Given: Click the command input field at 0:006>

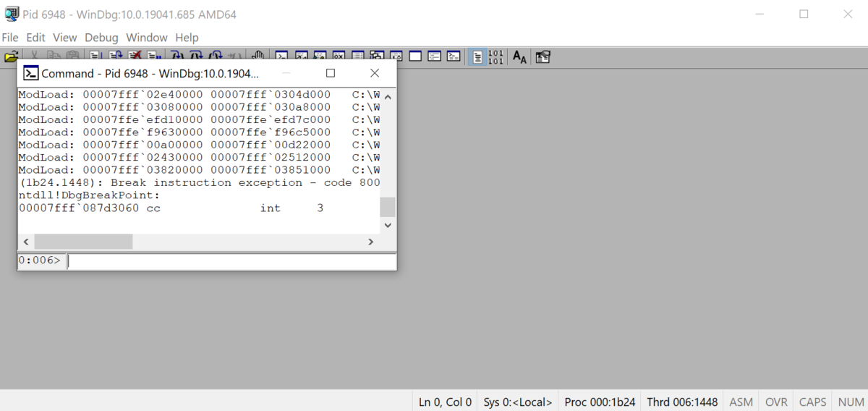Looking at the screenshot, I should (231, 260).
